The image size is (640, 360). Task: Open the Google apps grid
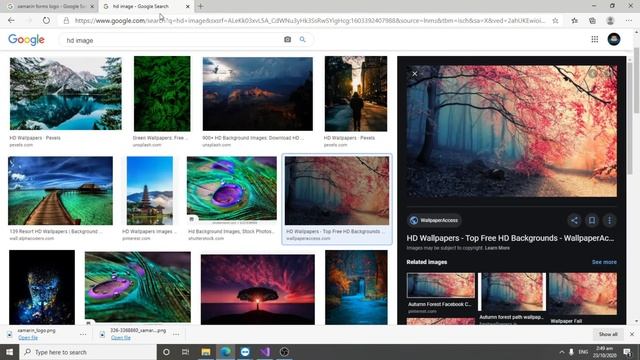595,39
